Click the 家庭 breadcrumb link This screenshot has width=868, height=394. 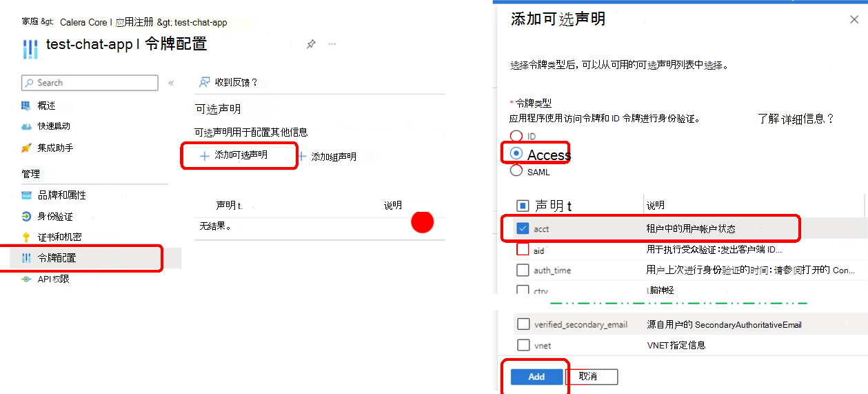(x=30, y=23)
